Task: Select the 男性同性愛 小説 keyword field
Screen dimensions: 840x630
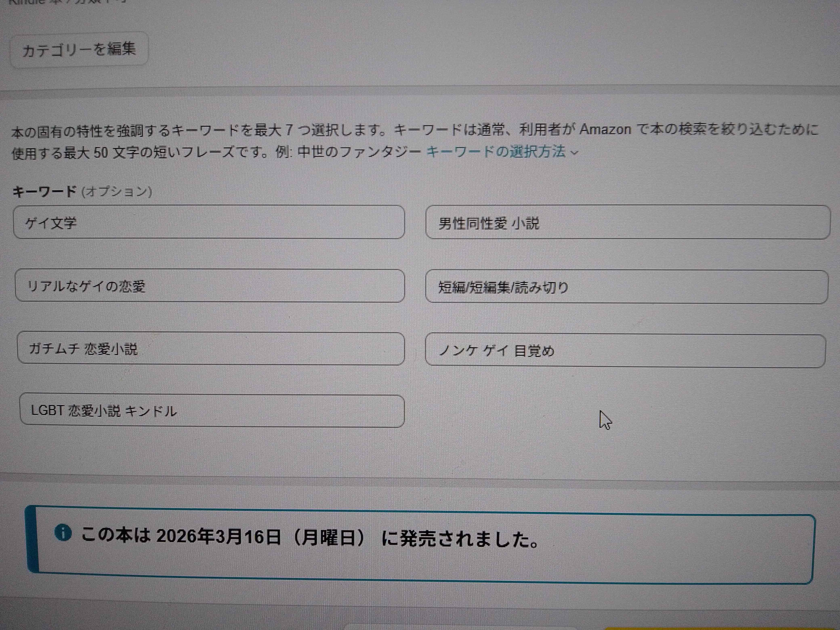Action: [x=628, y=223]
